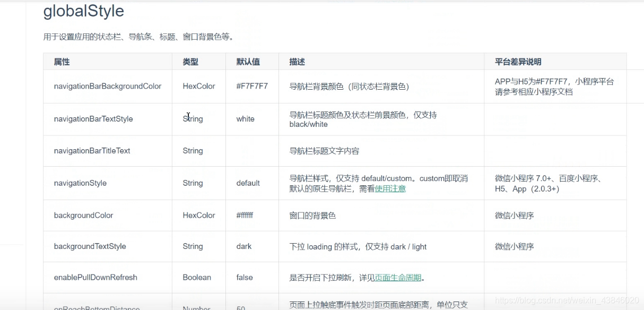Click platform note 微信小程序 7.0+
Viewport: 644px width, 310px height.
[548, 183]
